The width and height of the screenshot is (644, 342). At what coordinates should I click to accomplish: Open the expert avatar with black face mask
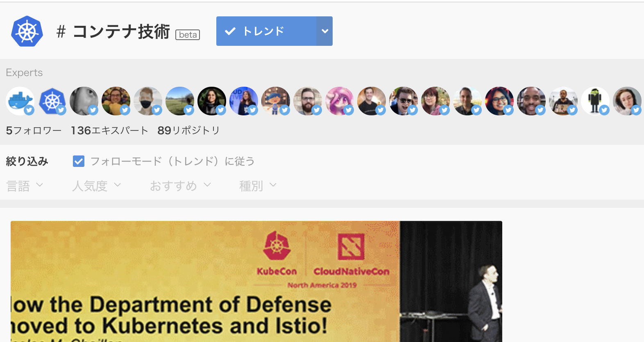[x=148, y=101]
